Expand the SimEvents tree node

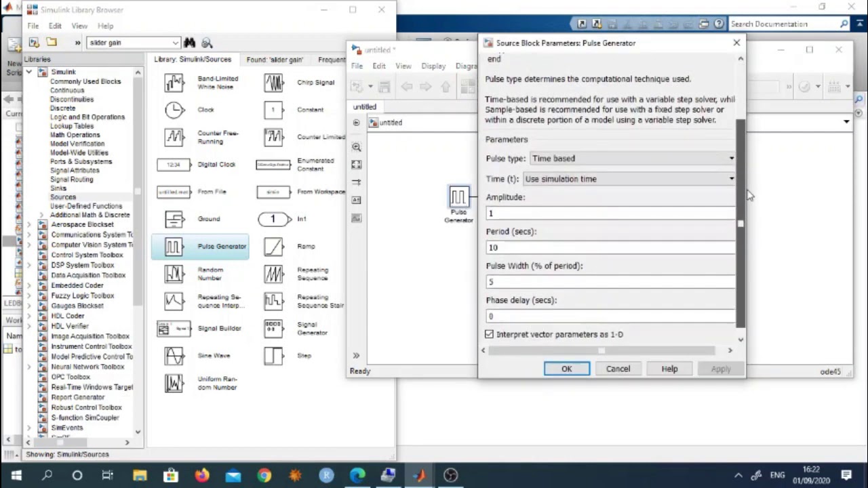28,428
